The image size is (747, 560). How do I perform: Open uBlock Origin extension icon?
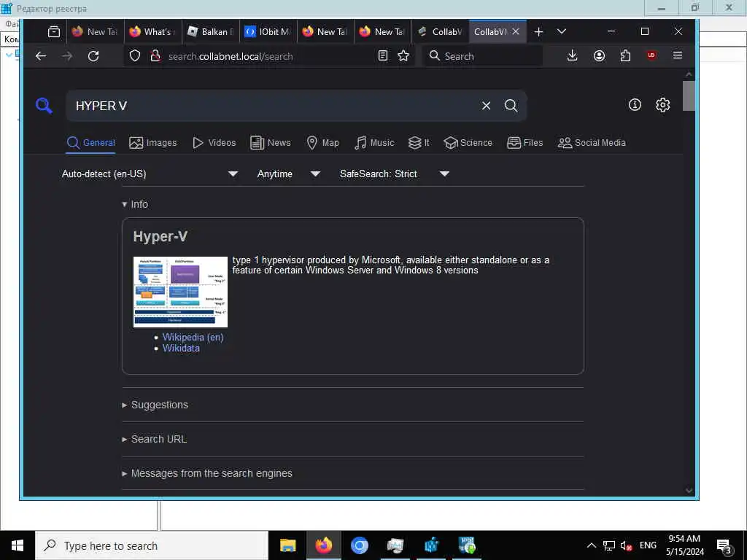click(x=651, y=55)
